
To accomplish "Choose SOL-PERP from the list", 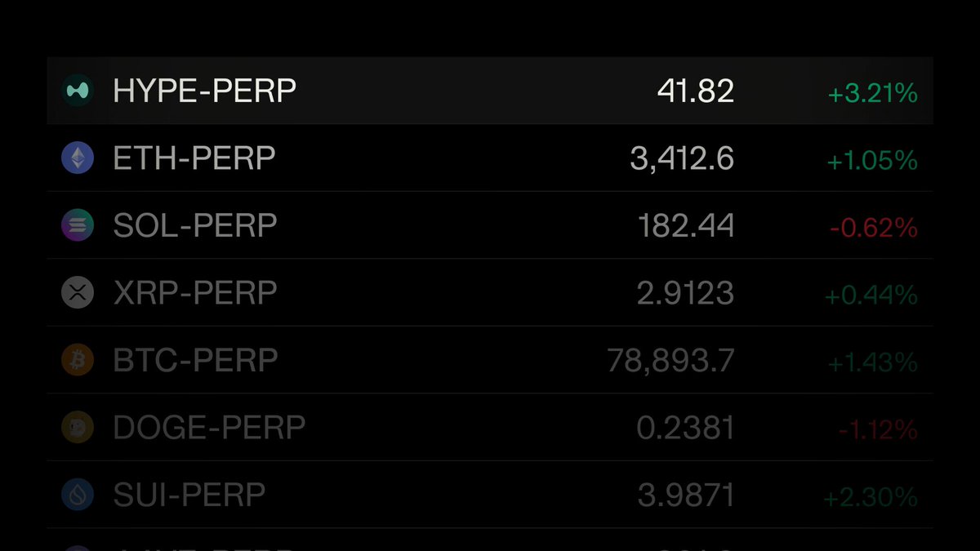I will [x=490, y=225].
